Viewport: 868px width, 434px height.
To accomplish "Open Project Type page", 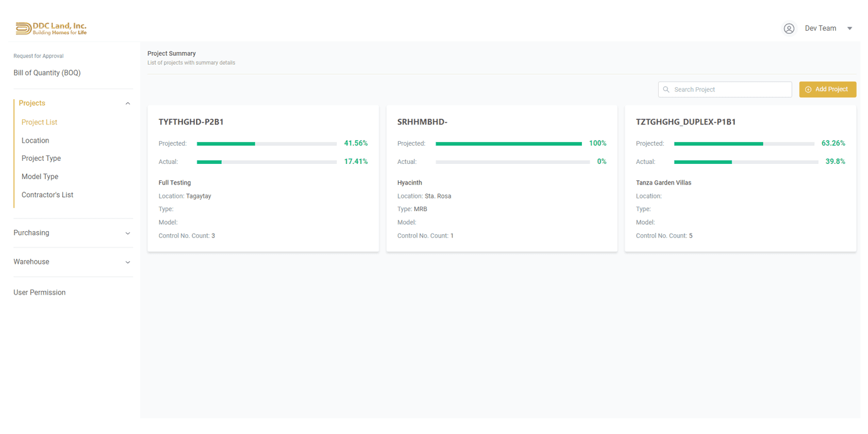I will click(x=41, y=158).
